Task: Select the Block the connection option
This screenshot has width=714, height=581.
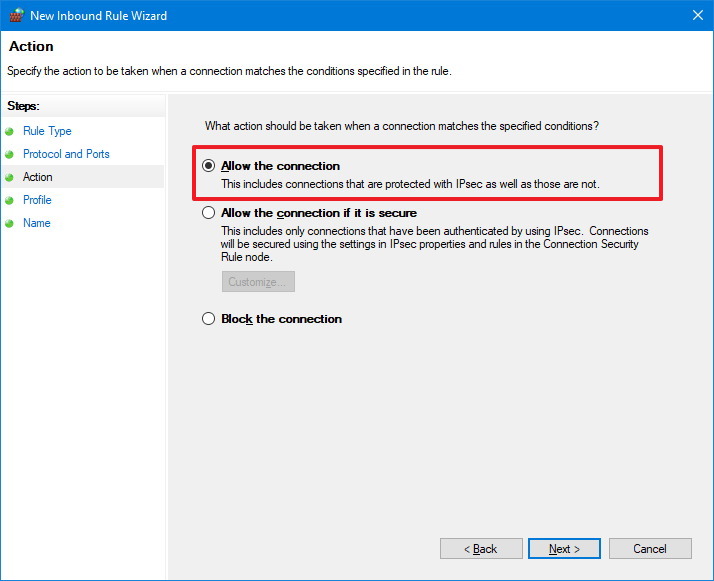Action: click(208, 319)
